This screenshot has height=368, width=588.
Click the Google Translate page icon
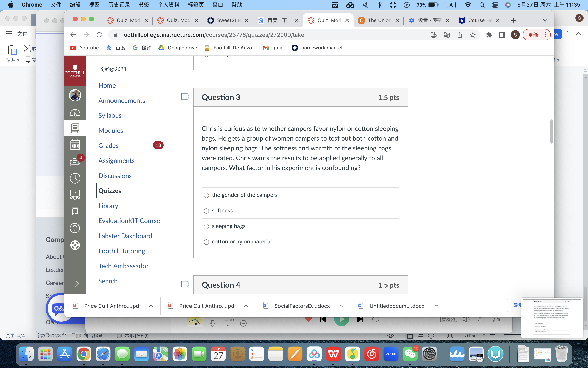tap(447, 35)
